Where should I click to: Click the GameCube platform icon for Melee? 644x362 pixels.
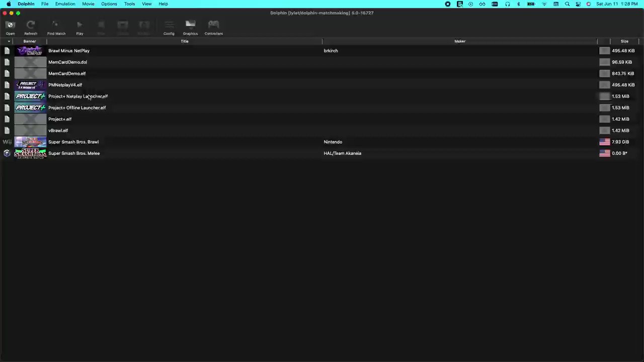(7, 153)
